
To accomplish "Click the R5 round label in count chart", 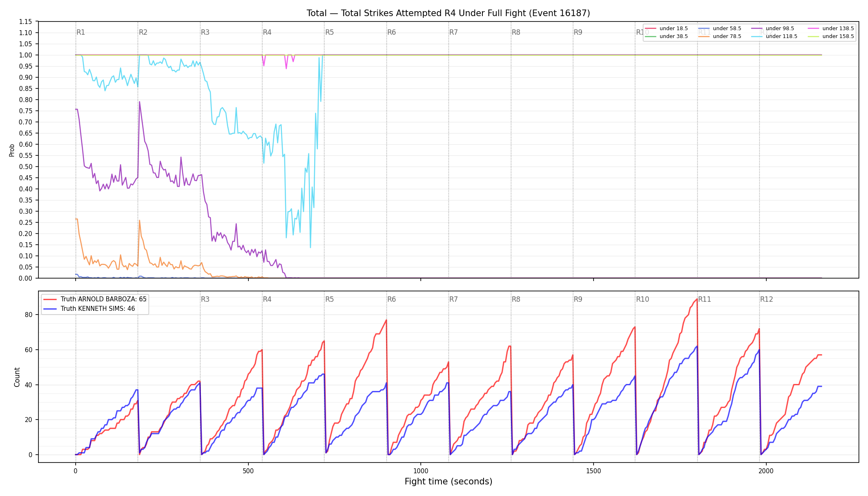I will [x=329, y=299].
